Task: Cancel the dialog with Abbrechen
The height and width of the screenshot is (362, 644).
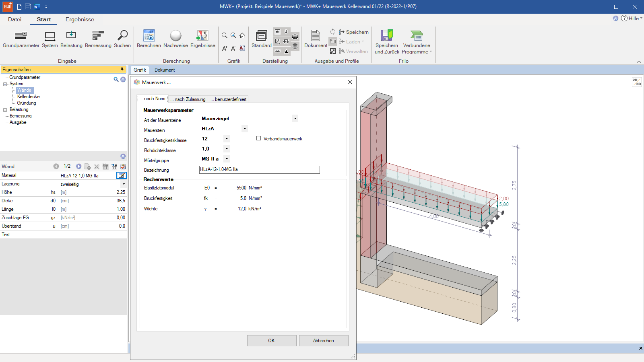Action: [324, 341]
